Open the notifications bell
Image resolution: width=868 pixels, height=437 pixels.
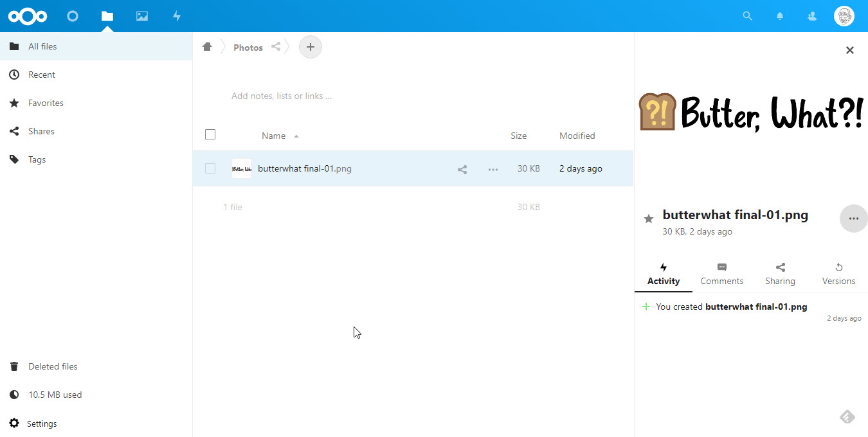tap(780, 16)
